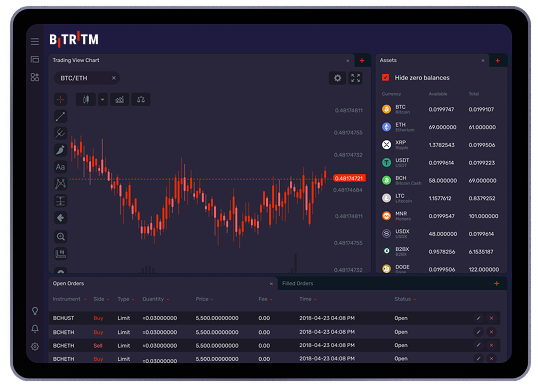Add a new tab in the Assets panel

pyautogui.click(x=498, y=61)
